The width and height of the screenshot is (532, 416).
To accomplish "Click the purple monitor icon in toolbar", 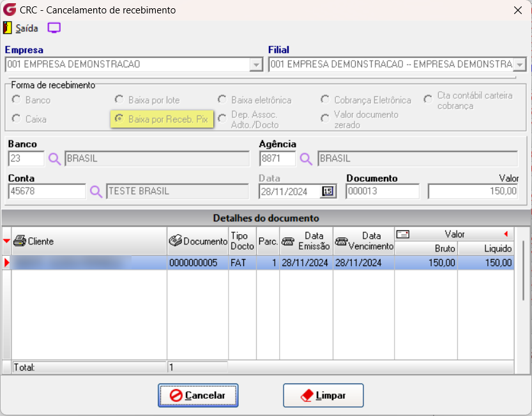I will coord(54,28).
